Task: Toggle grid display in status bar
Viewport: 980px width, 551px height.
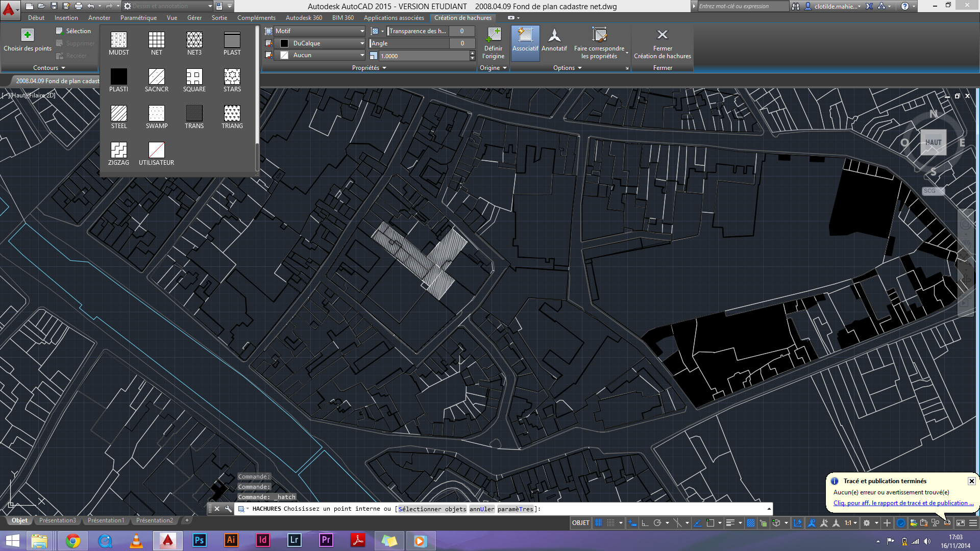Action: point(599,523)
